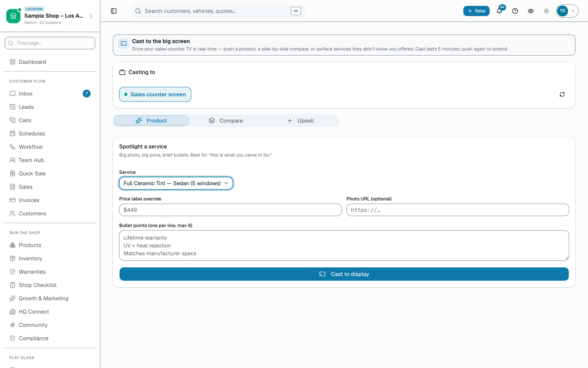Open the Community page
This screenshot has height=368, width=588.
coord(50,325)
